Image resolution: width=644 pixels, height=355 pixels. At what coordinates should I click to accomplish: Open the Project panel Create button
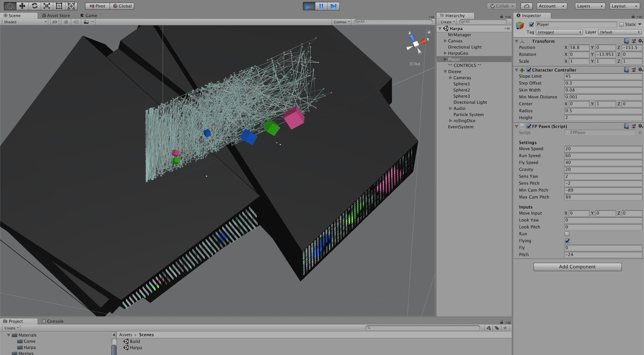tap(11, 328)
